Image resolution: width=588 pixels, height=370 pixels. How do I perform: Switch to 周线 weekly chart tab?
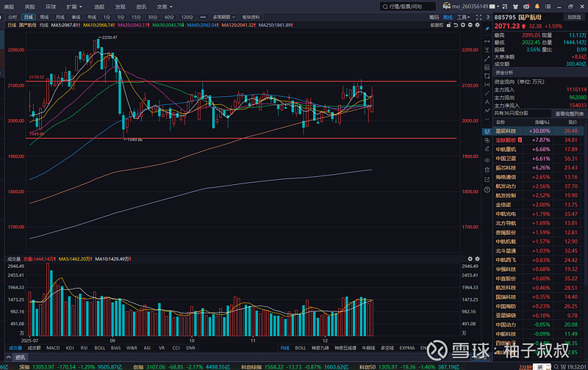click(x=44, y=15)
